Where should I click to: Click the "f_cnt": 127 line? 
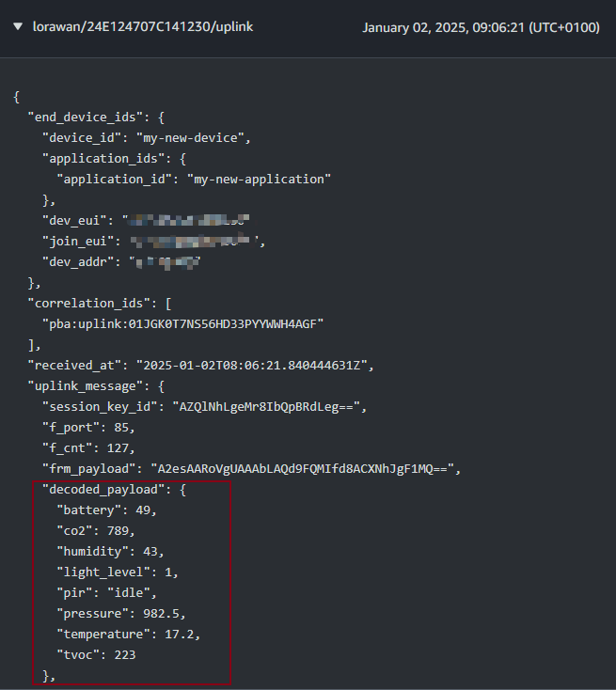(x=88, y=448)
